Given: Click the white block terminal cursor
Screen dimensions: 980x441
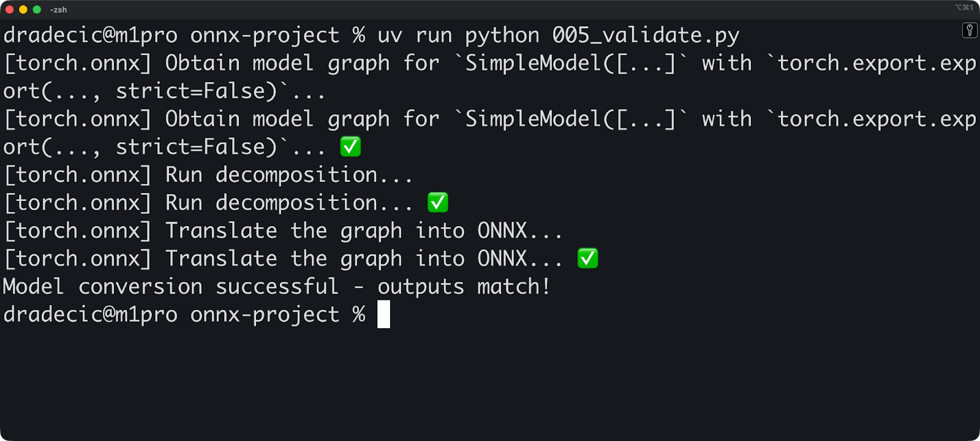Looking at the screenshot, I should click(x=384, y=314).
